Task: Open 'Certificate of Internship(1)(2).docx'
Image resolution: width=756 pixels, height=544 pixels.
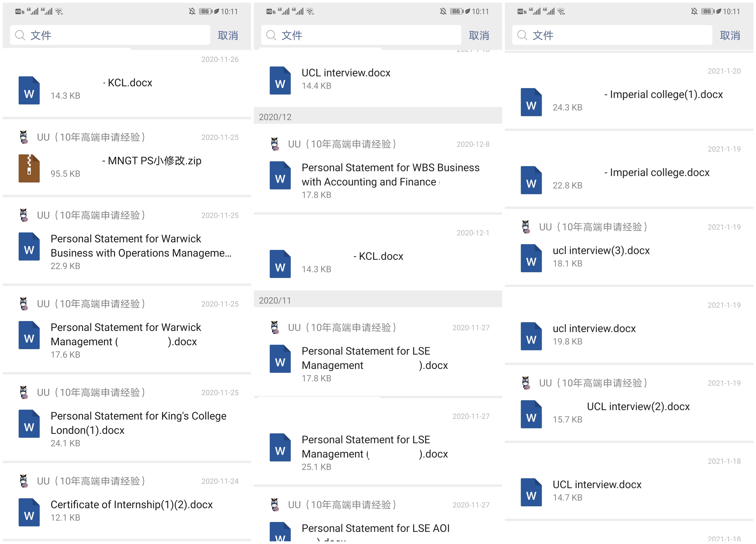Action: [x=132, y=505]
